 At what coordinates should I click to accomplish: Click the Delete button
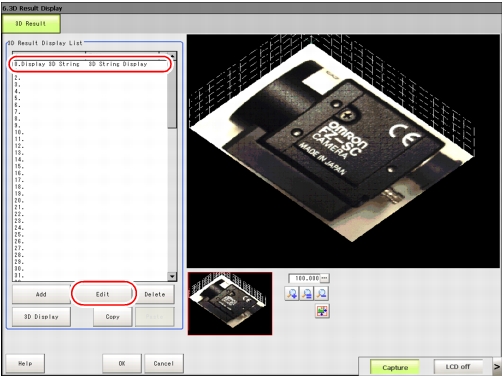(x=155, y=294)
